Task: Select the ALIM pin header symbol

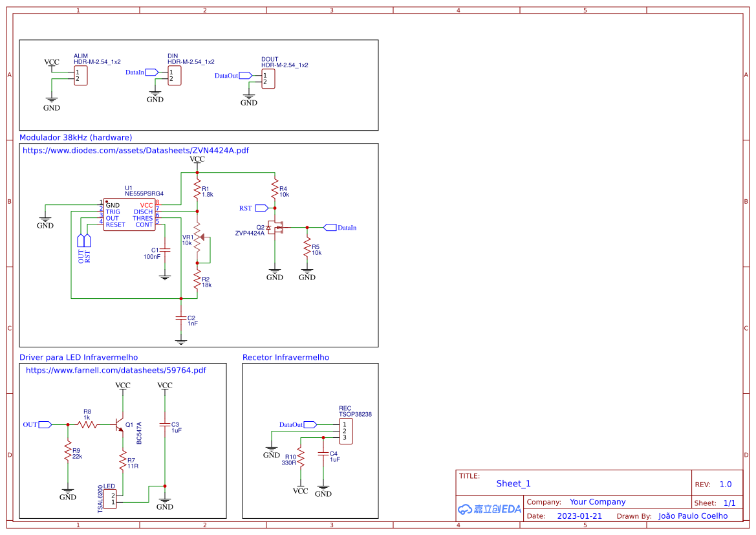Action: (80, 74)
